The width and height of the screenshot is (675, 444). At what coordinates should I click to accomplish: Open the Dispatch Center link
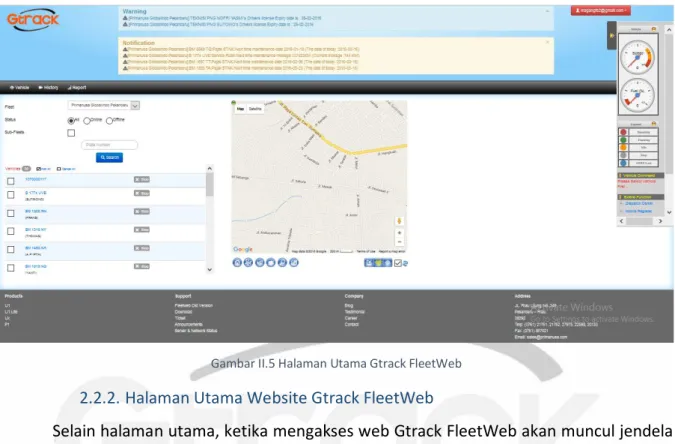click(639, 203)
